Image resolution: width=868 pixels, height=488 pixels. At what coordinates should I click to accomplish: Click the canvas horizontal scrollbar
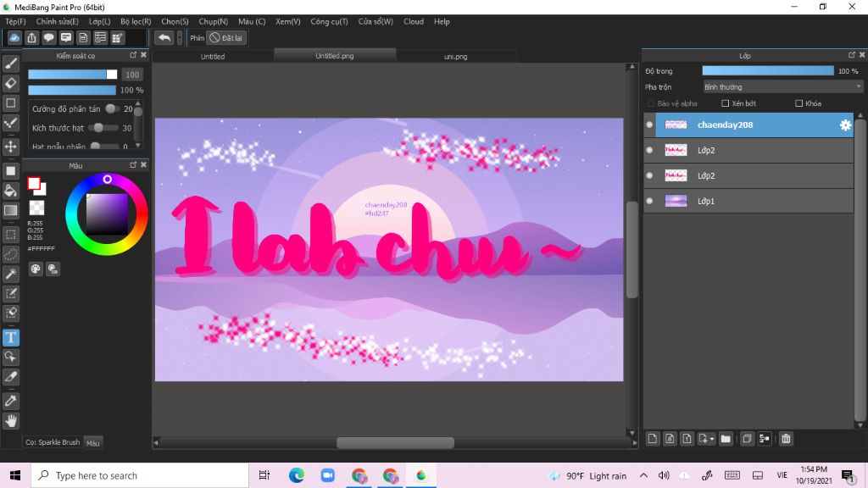[395, 442]
